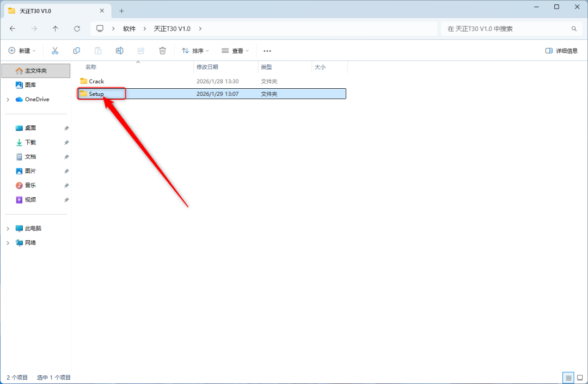Select the Setup folder
Viewport: 588px width, 384px height.
click(212, 94)
